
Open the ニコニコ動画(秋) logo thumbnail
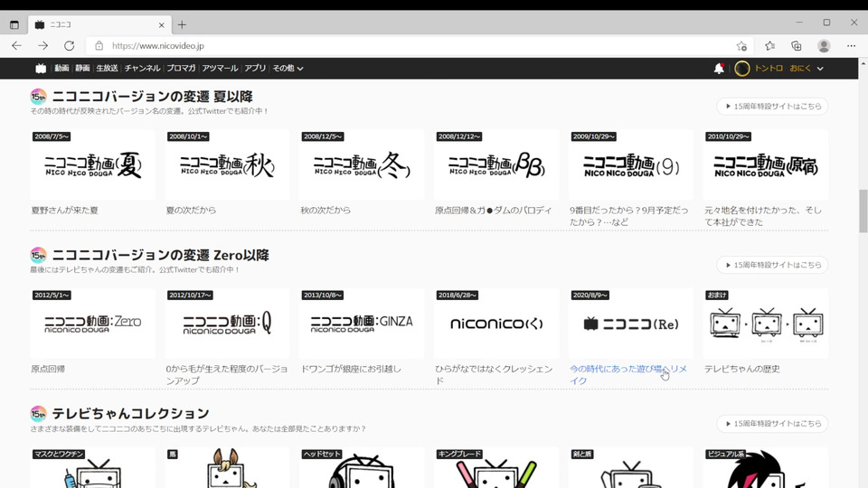(228, 164)
